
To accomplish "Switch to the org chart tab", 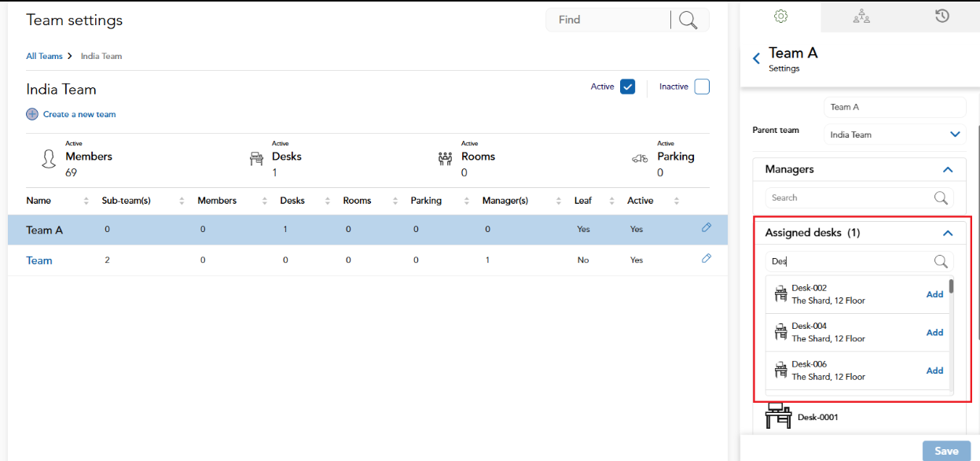I will (861, 16).
